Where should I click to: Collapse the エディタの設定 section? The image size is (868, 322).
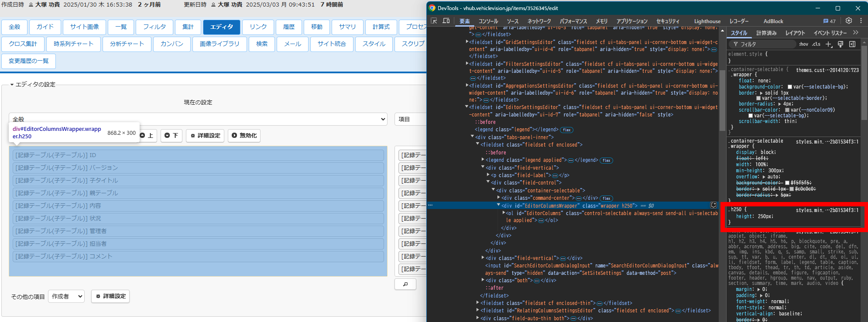coord(33,84)
